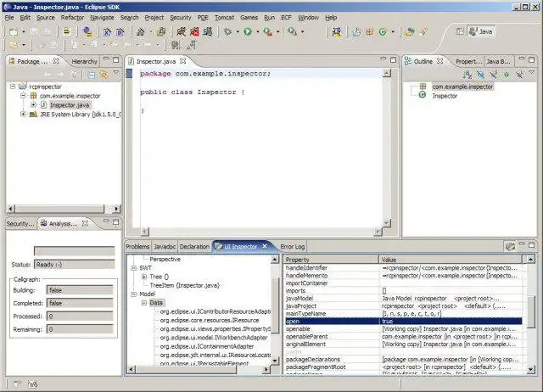Collapse the Model node in UI Inspector
The width and height of the screenshot is (543, 392).
click(134, 294)
